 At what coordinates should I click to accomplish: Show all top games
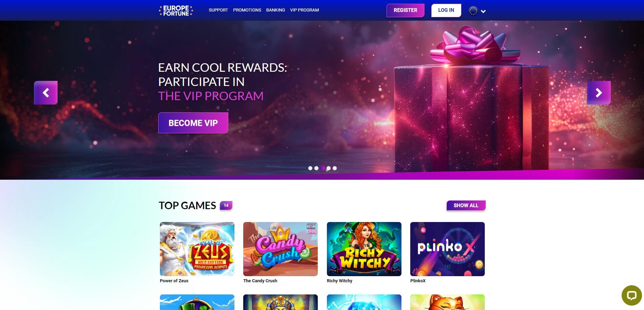[466, 205]
